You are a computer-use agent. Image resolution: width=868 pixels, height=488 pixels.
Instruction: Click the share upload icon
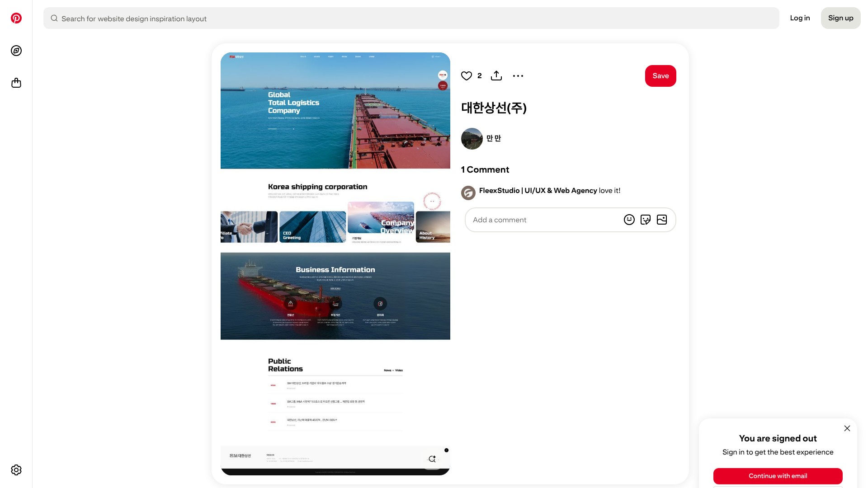496,76
